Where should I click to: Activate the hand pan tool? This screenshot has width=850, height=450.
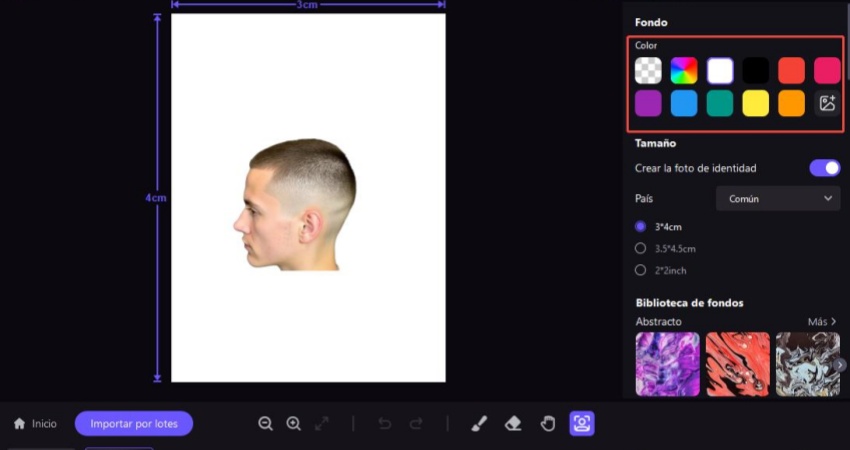tap(547, 424)
